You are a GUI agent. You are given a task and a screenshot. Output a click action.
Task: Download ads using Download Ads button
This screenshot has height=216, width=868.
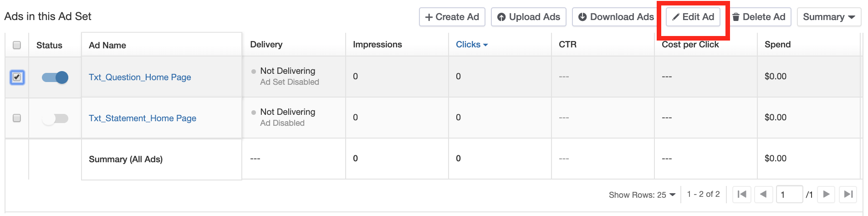[x=615, y=17]
